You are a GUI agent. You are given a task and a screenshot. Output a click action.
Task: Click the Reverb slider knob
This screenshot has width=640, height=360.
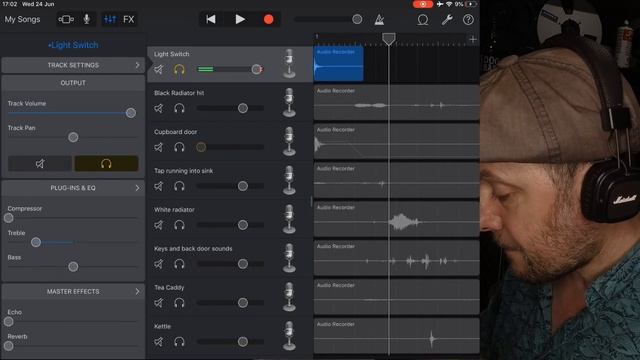(9, 346)
